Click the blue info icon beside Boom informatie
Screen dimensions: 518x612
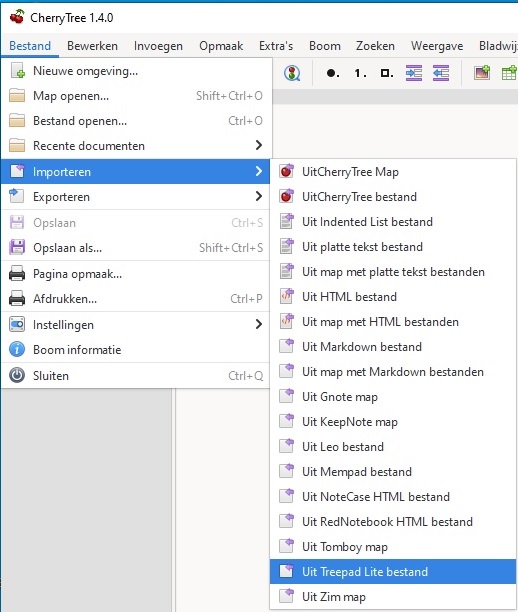(17, 349)
